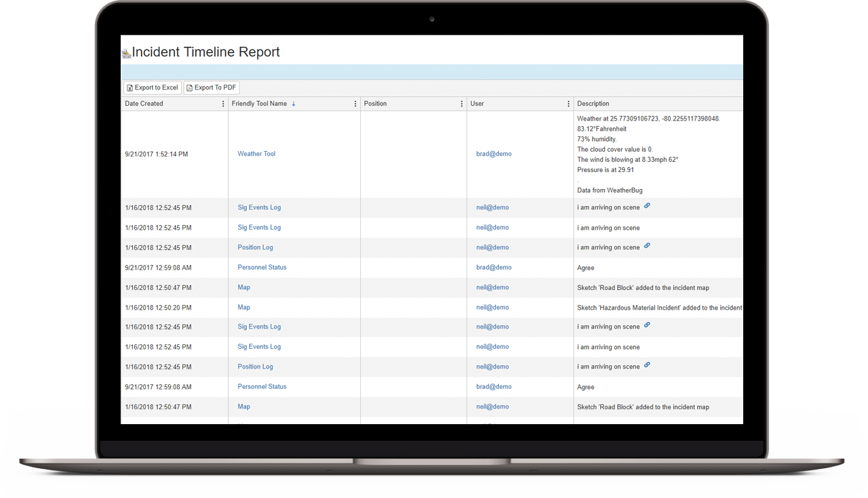Click the Excel spreadsheet icon on the export button
Image resolution: width=868 pixels, height=498 pixels.
[x=130, y=87]
